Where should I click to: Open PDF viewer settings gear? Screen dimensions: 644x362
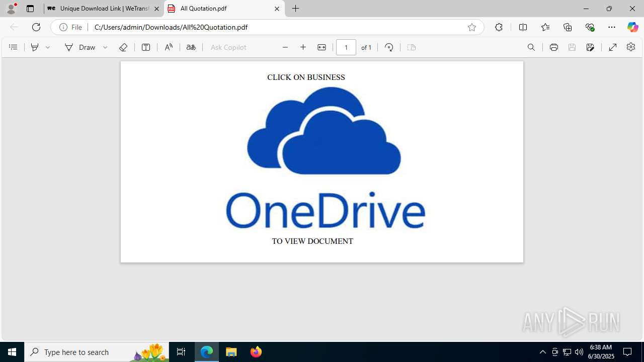tap(631, 47)
